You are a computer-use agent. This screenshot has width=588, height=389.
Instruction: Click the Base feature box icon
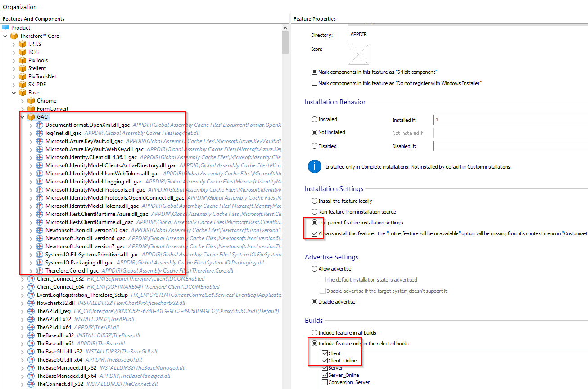pos(23,93)
